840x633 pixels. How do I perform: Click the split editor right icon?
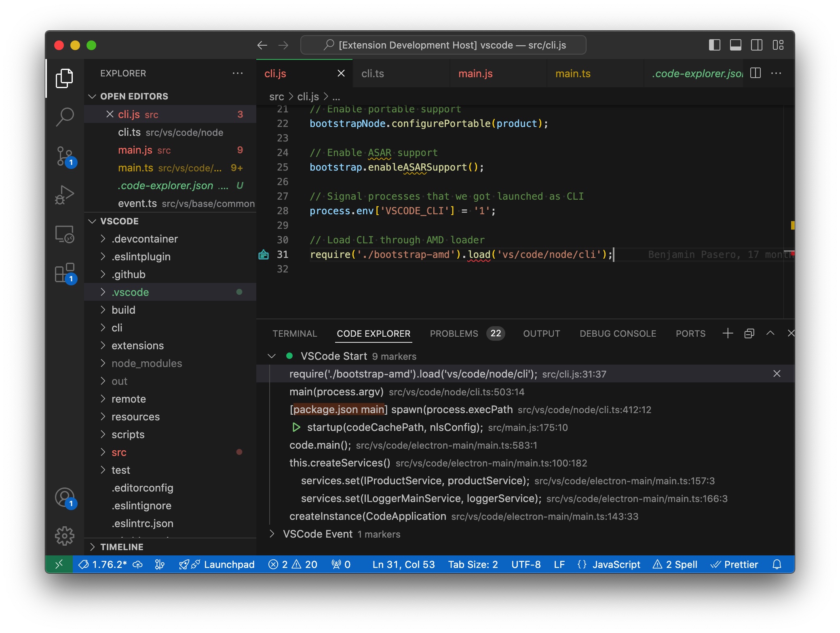click(x=755, y=73)
